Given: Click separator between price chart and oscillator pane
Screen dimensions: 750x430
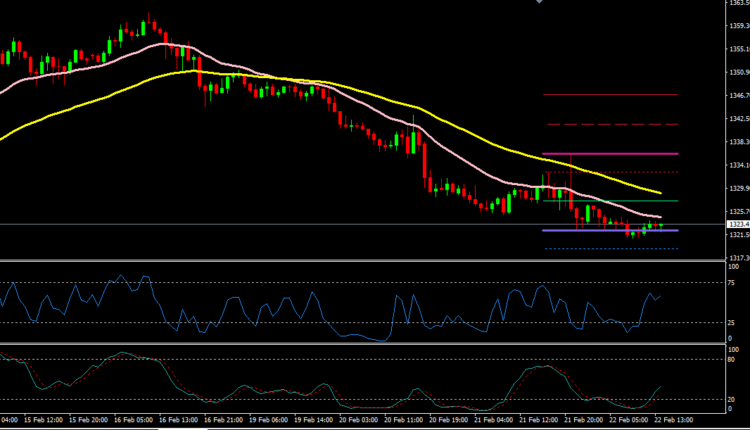Looking at the screenshot, I should [360, 260].
